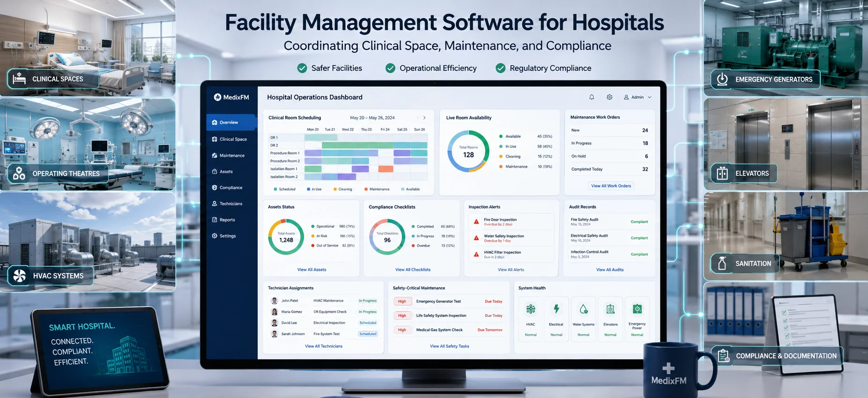The width and height of the screenshot is (868, 398).
Task: Click the Operational Efficiency check mark
Action: click(390, 68)
